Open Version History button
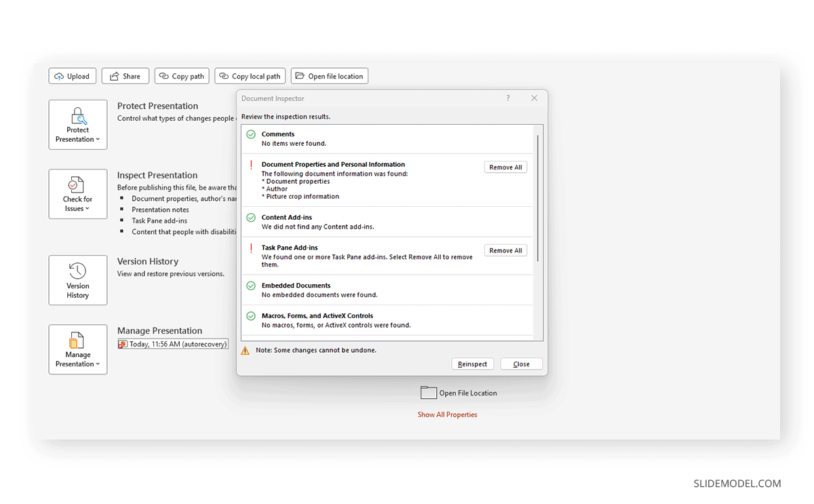814x504 pixels. (78, 280)
